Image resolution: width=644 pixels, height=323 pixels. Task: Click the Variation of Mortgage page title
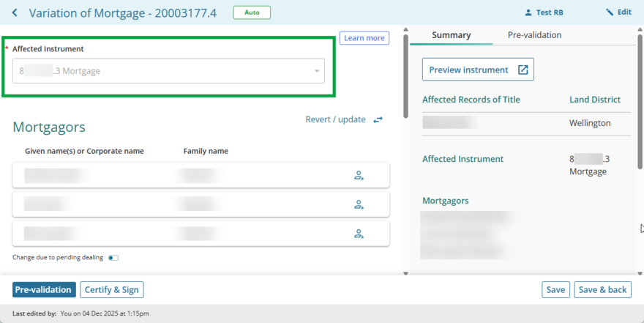pos(123,12)
